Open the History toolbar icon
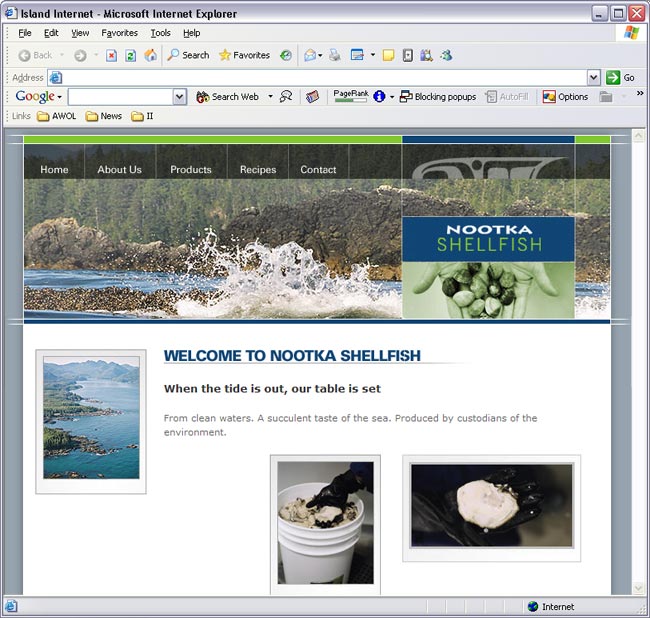650x618 pixels. [286, 55]
